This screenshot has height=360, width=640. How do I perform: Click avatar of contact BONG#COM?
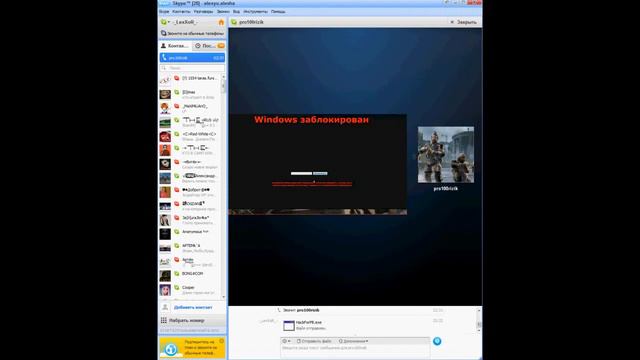[165, 276]
